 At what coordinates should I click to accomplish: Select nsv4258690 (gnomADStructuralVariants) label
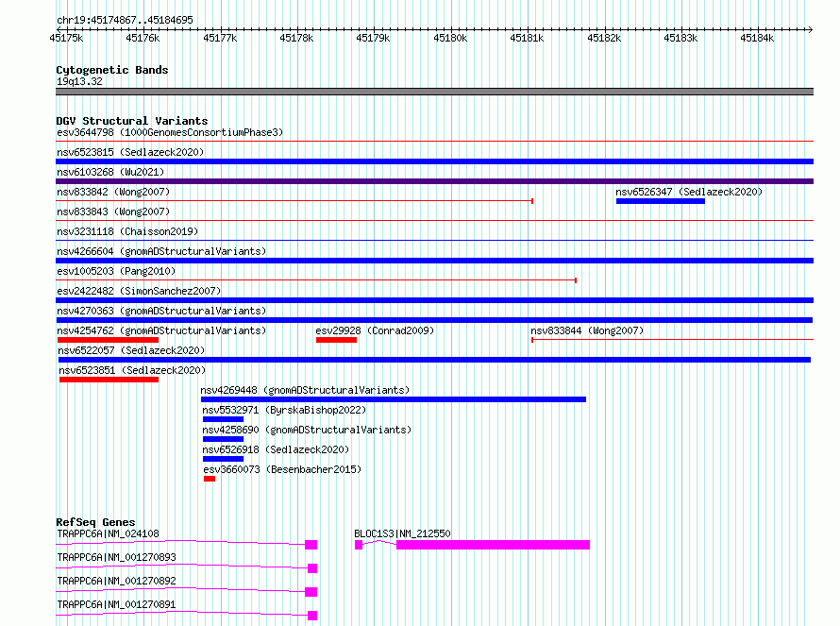click(x=307, y=430)
